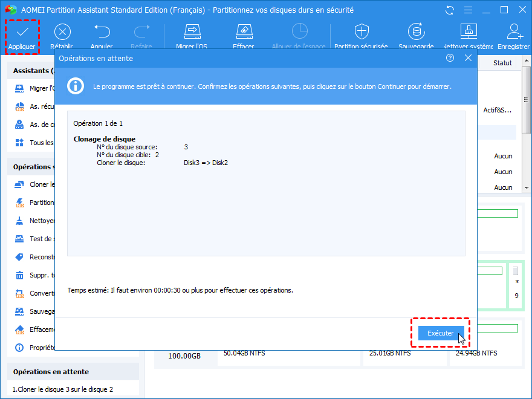This screenshot has width=532, height=399.
Task: Click the scroll up arrow of partition list
Action: pyautogui.click(x=526, y=60)
